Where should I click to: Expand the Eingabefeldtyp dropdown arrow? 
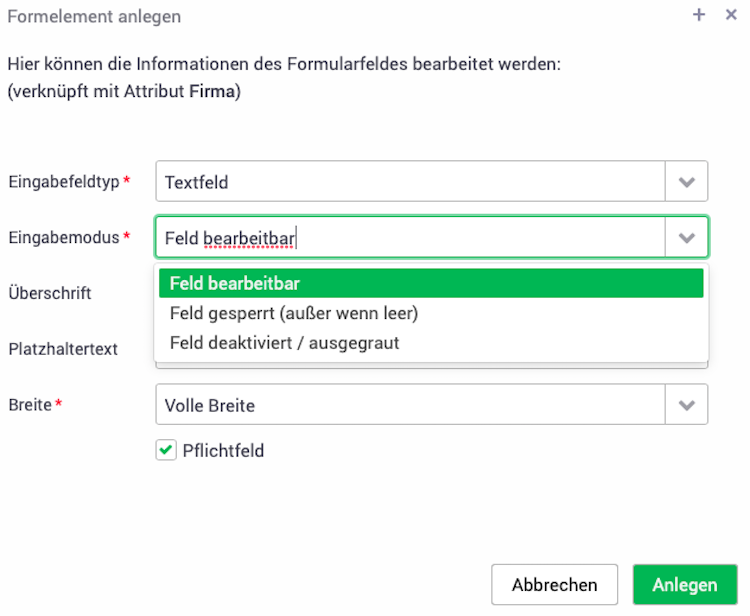[686, 181]
